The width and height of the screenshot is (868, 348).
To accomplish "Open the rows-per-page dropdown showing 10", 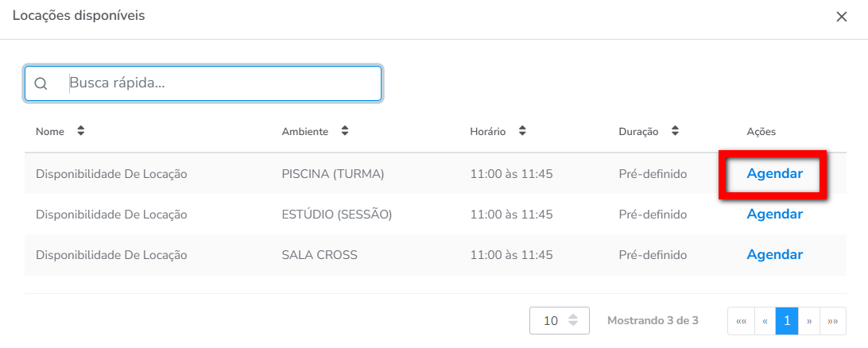I will coord(559,321).
